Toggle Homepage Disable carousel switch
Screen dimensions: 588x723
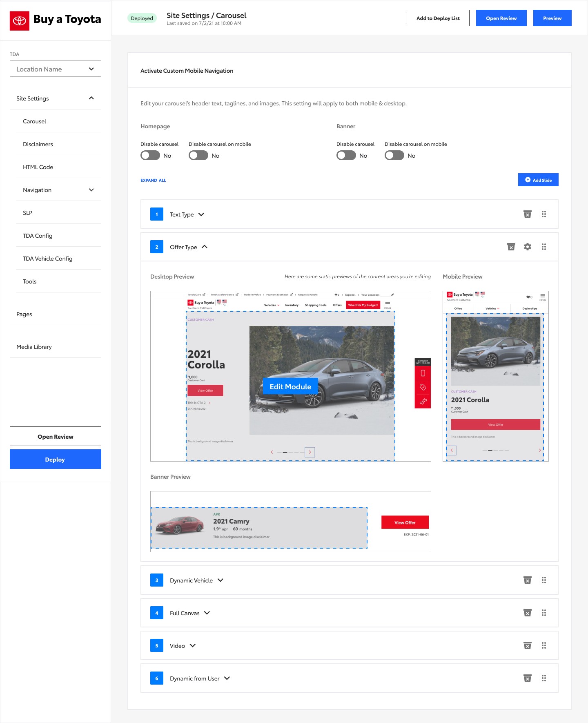(150, 156)
